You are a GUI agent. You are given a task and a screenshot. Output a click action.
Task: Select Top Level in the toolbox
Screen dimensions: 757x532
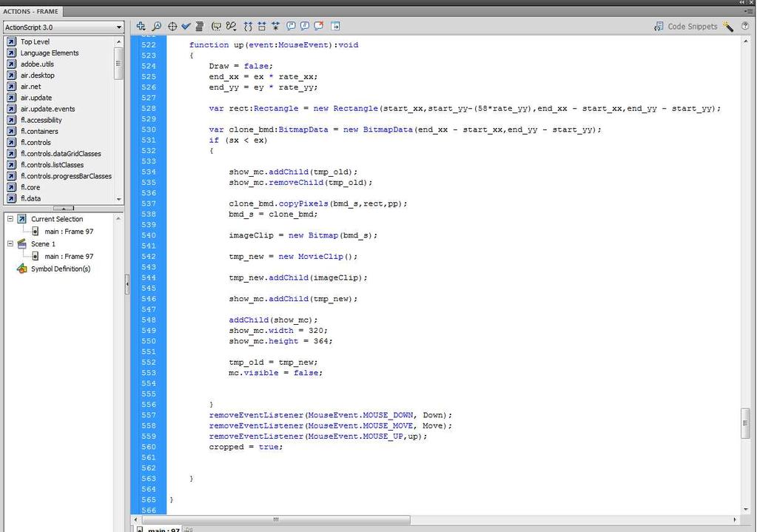click(x=35, y=41)
